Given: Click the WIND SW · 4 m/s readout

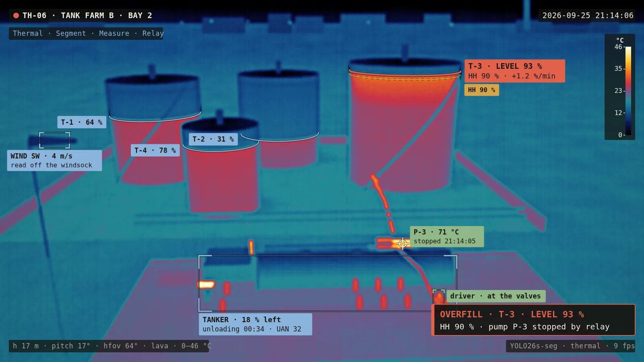Looking at the screenshot, I should [54, 160].
